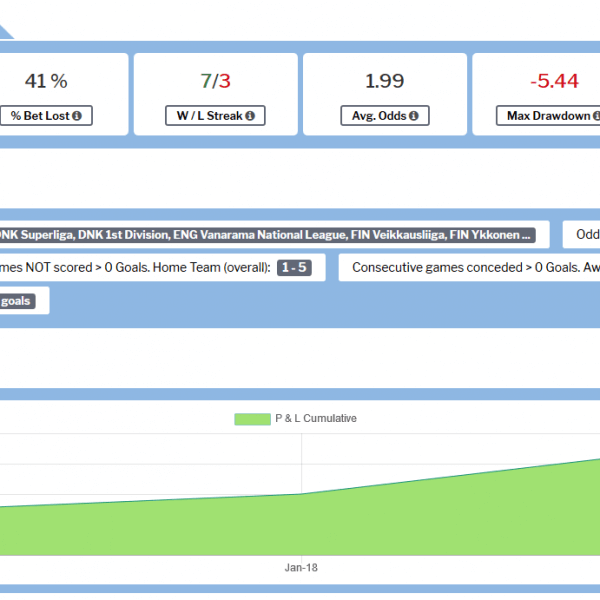The height and width of the screenshot is (600, 600).
Task: Toggle the green P & L Cumulative legend swatch
Action: pos(253,419)
